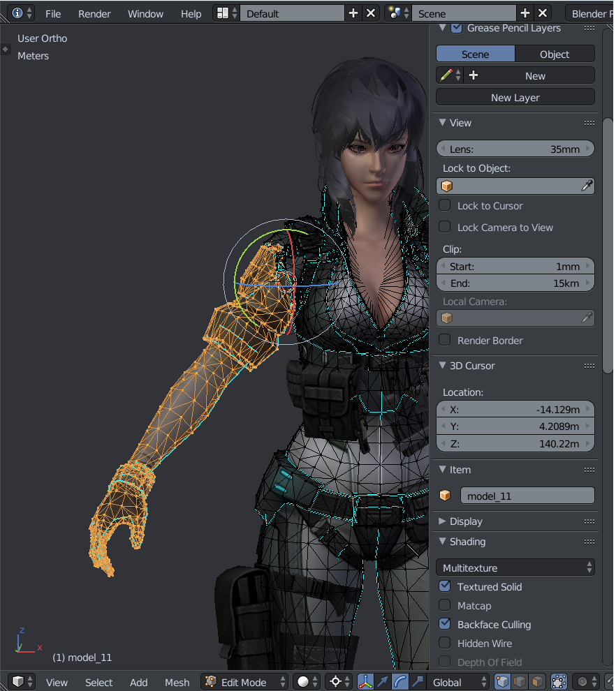Screen dimensions: 616x691
Task: Collapse the 3D Cursor panel
Action: 443,366
